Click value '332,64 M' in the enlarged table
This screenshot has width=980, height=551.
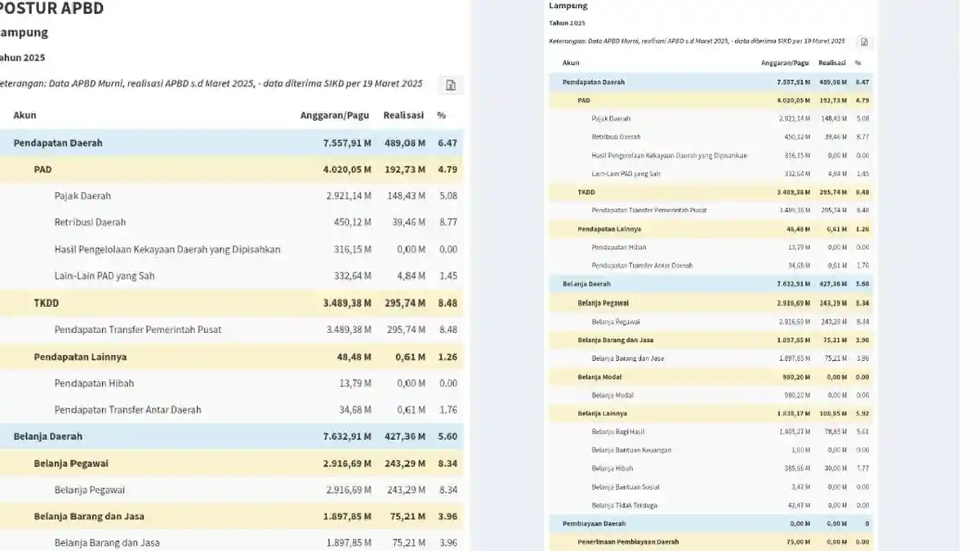point(353,276)
